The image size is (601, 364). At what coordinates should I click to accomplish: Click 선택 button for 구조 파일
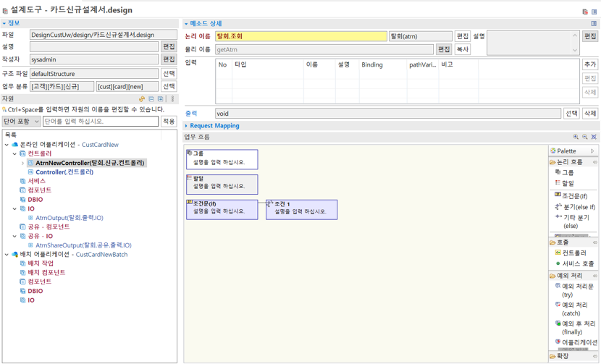coord(169,74)
